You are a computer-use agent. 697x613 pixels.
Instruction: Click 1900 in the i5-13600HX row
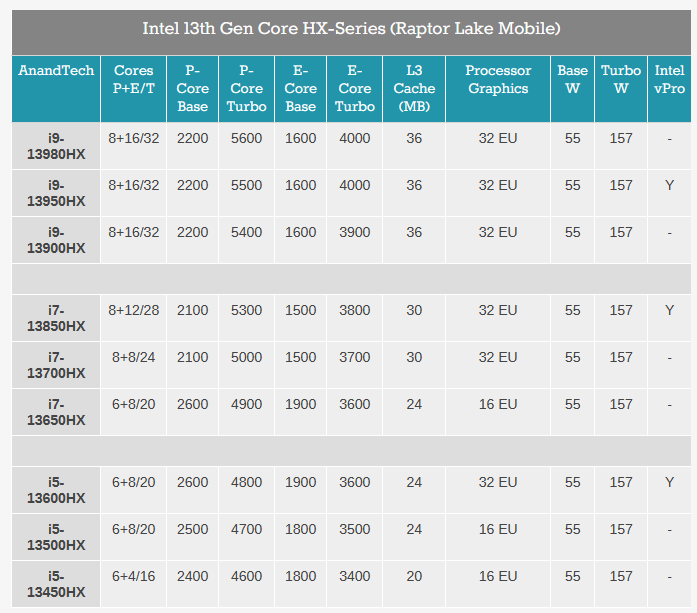pos(300,482)
